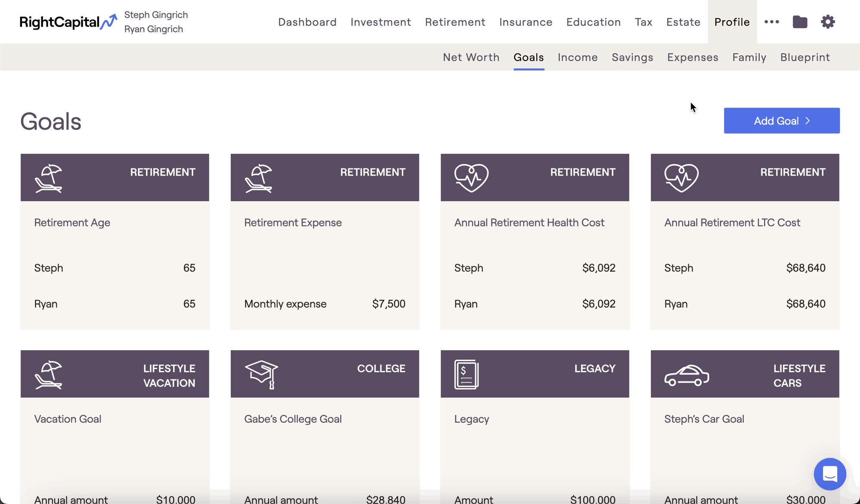Image resolution: width=860 pixels, height=504 pixels.
Task: Open the Estate menu
Action: tap(683, 22)
